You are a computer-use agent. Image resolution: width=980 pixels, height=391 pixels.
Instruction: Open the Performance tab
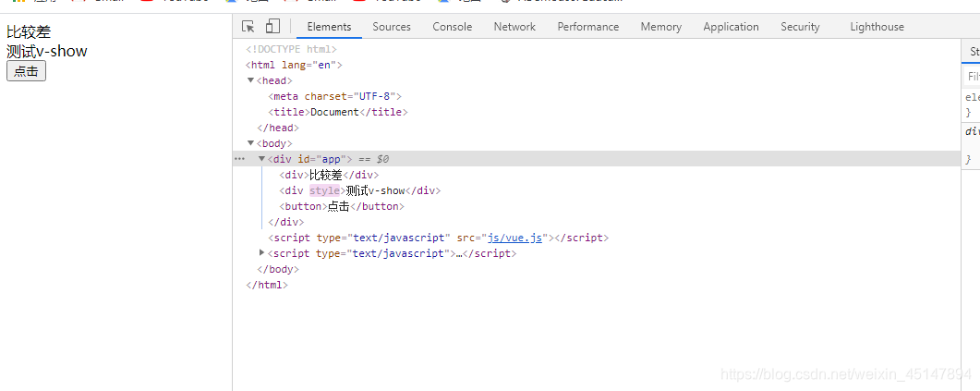pos(588,26)
